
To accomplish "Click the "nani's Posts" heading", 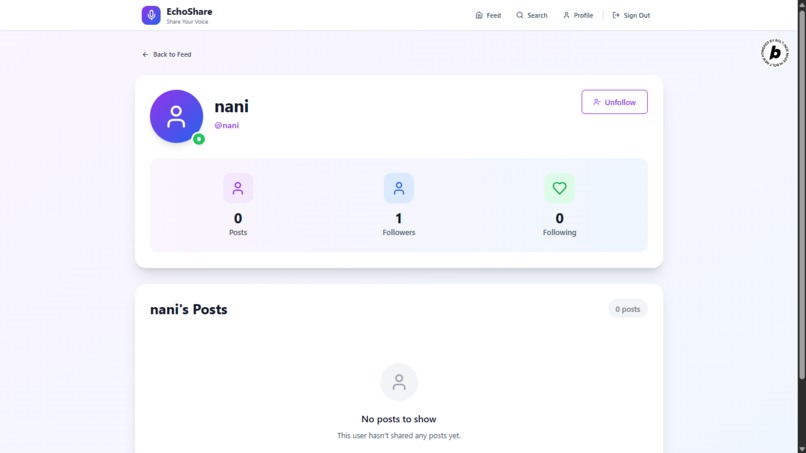I will pyautogui.click(x=189, y=310).
